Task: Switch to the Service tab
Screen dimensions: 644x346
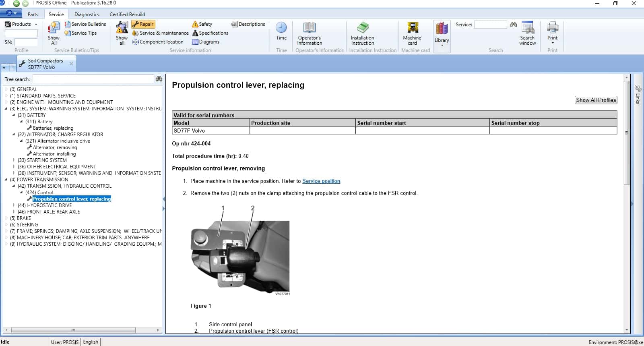Action: coord(56,14)
